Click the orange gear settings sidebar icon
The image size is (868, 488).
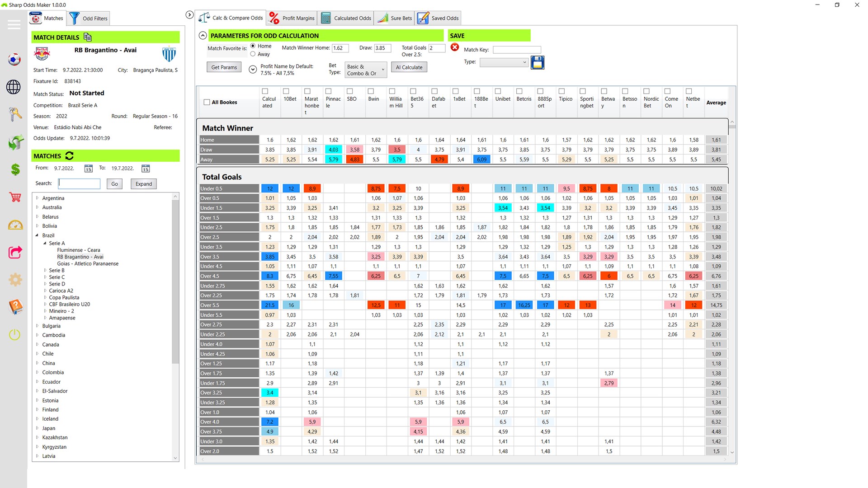[x=15, y=280]
